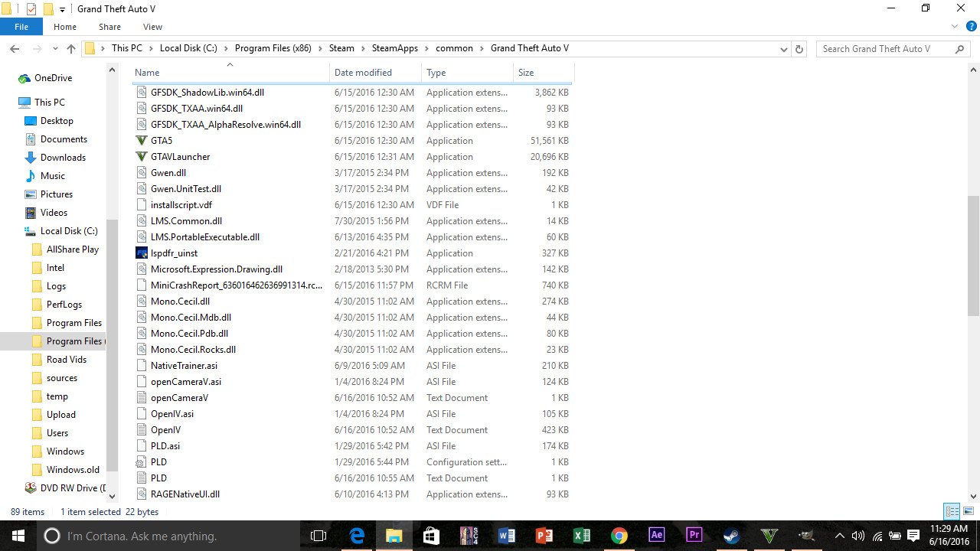Image resolution: width=980 pixels, height=551 pixels.
Task: Launch Google Chrome from the taskbar
Action: pos(619,536)
